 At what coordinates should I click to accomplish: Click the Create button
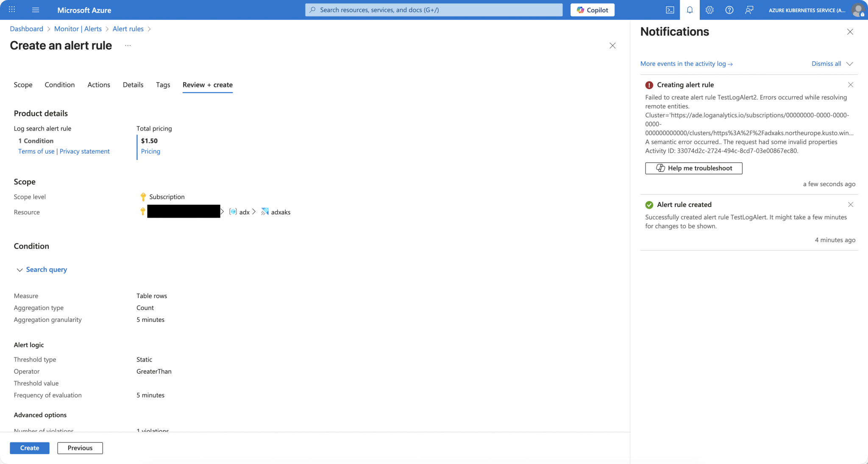[x=30, y=448]
